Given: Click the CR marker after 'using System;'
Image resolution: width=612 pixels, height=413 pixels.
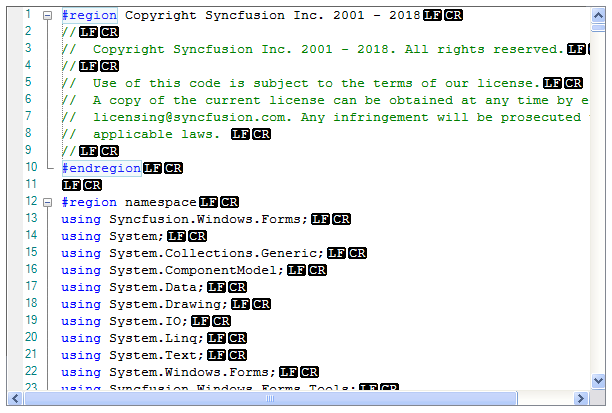Looking at the screenshot, I should [197, 236].
